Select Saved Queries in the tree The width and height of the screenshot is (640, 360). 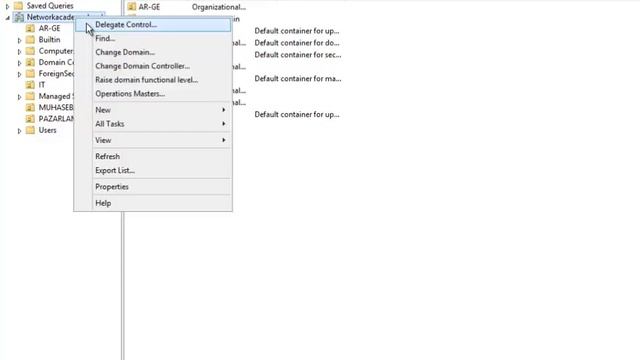point(50,6)
